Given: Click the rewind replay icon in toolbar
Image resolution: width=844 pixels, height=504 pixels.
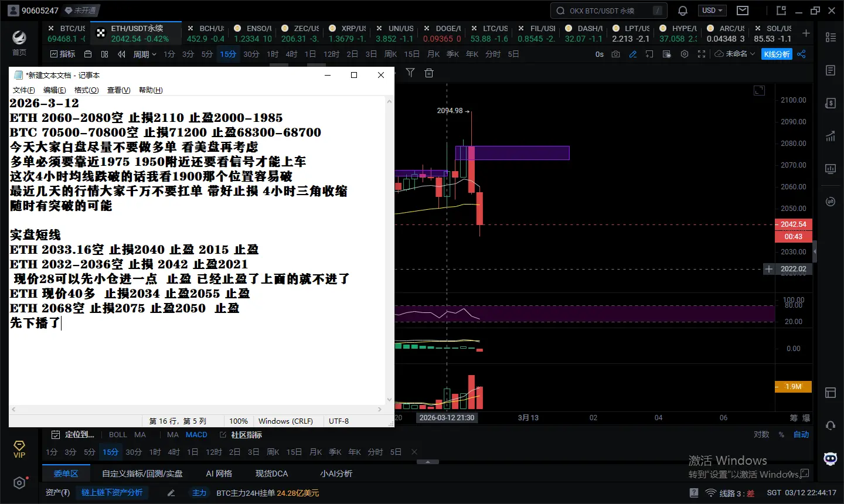Looking at the screenshot, I should pyautogui.click(x=121, y=54).
